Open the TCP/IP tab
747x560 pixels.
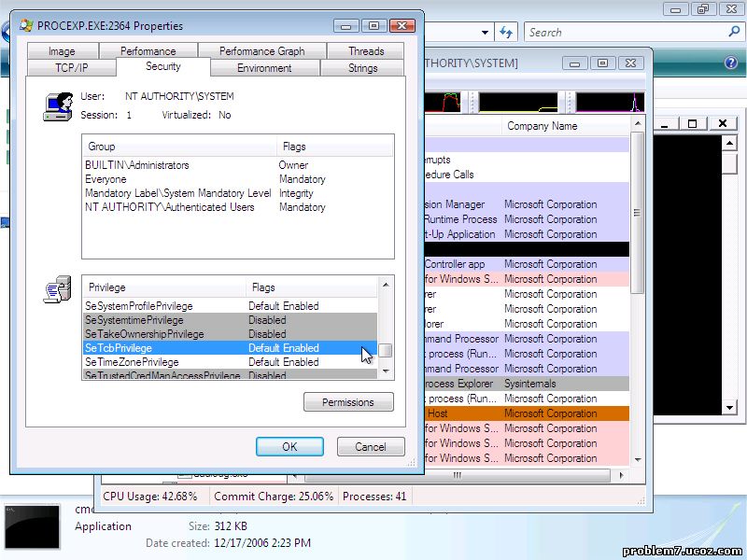click(x=71, y=68)
